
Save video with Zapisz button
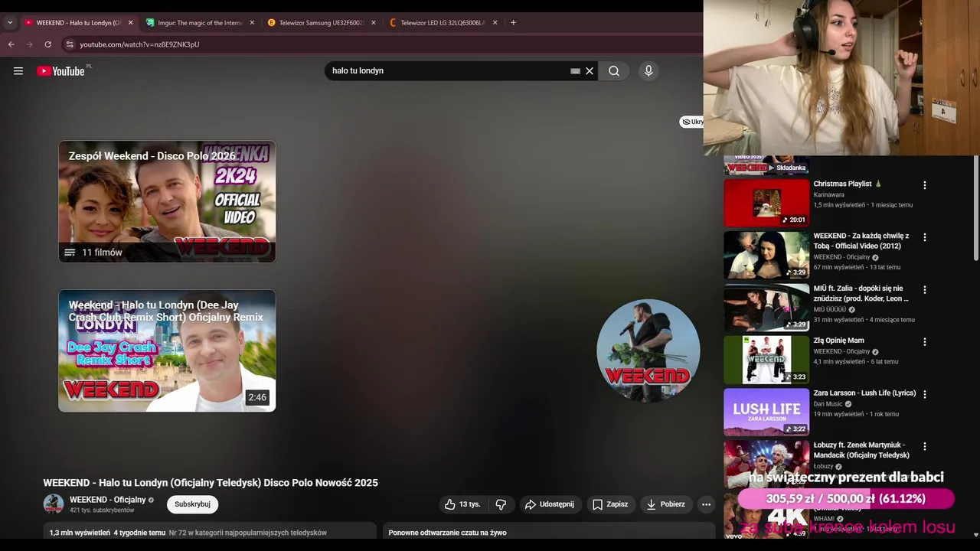coord(610,504)
